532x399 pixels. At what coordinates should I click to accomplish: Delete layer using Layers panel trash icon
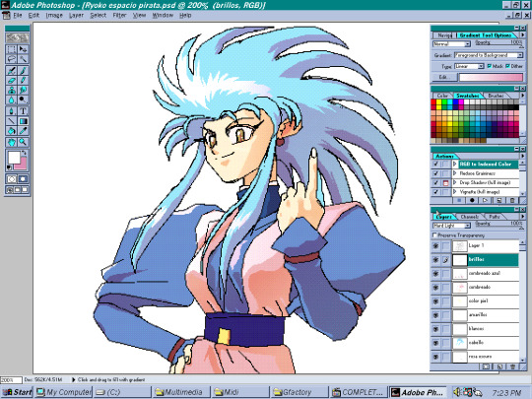512,366
